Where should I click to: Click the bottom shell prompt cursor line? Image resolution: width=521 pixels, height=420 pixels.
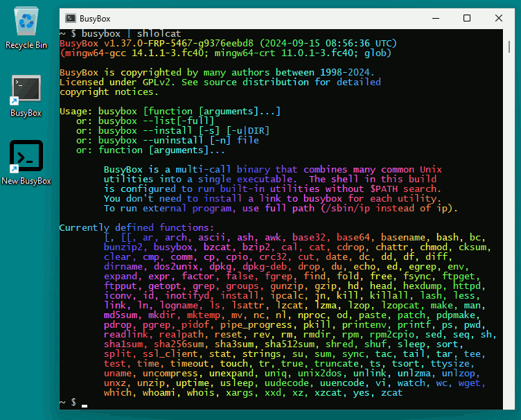85,403
